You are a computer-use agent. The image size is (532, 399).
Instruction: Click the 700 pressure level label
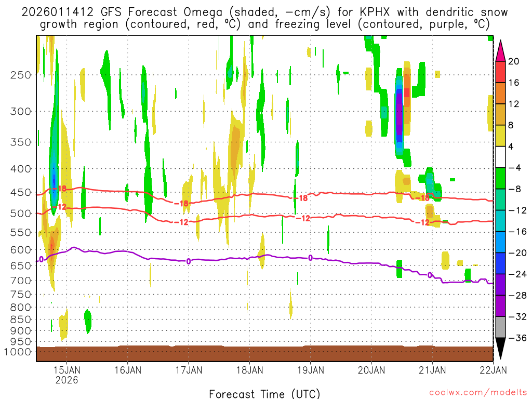[x=20, y=281]
